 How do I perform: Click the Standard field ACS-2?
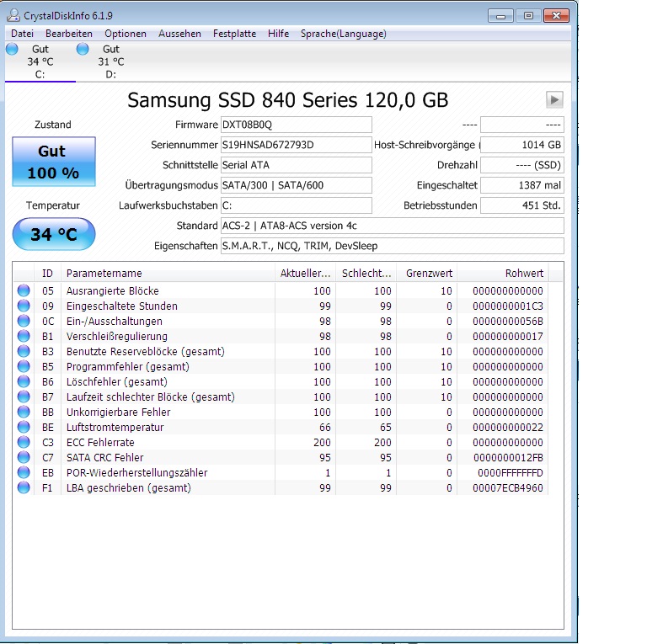point(393,226)
